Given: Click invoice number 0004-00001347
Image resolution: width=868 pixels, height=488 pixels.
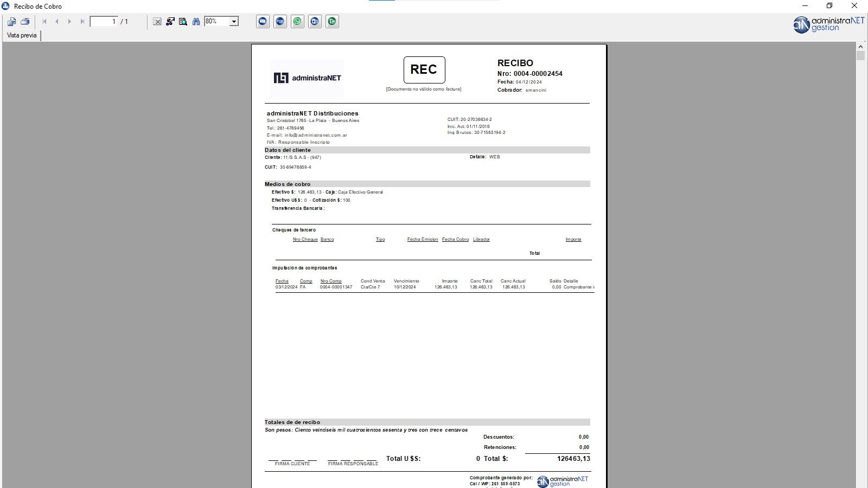Looking at the screenshot, I should tap(336, 287).
